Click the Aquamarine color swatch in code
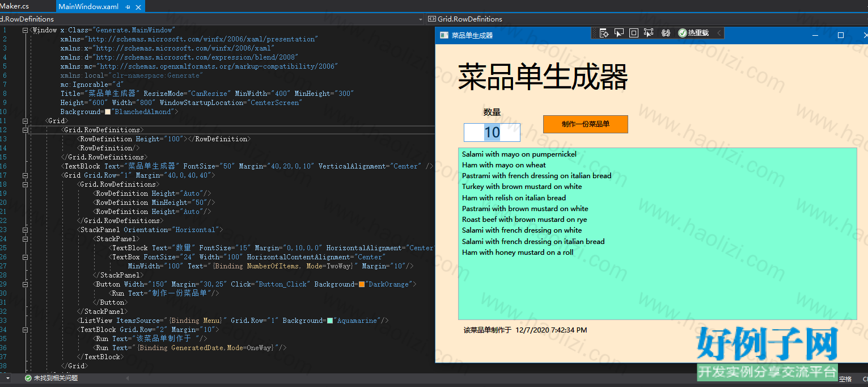This screenshot has width=868, height=387. tap(330, 321)
